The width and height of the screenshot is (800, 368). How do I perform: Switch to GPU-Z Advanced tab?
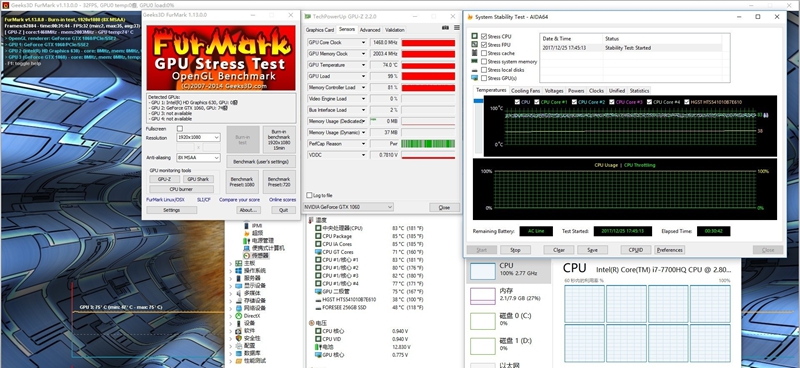click(370, 30)
